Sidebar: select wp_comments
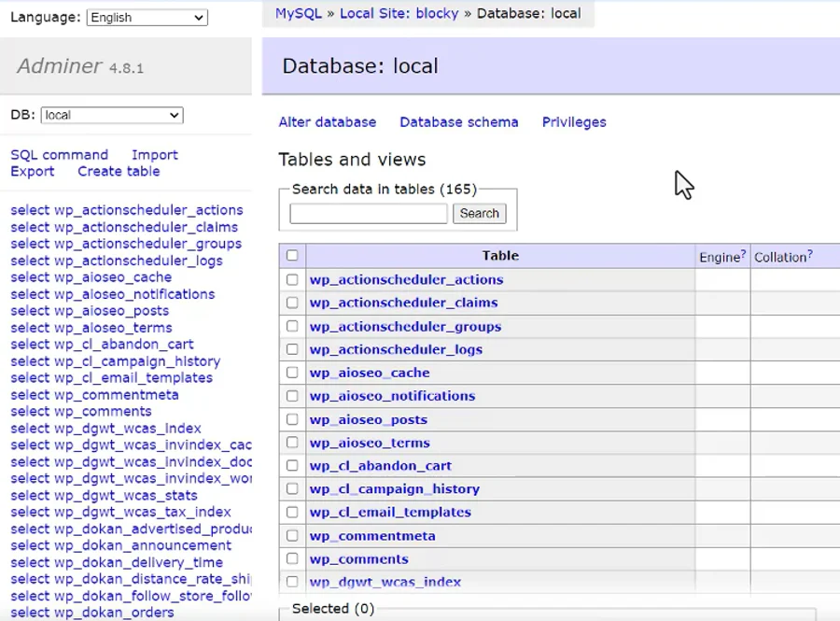Screen dimensions: 840x621 pos(81,412)
